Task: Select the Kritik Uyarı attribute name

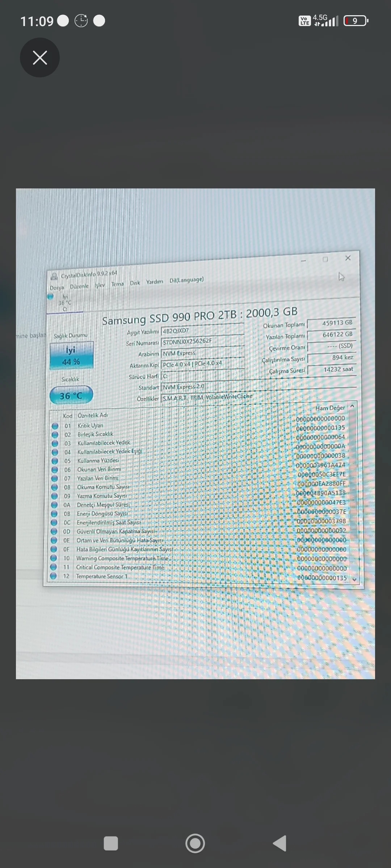Action: [90, 426]
